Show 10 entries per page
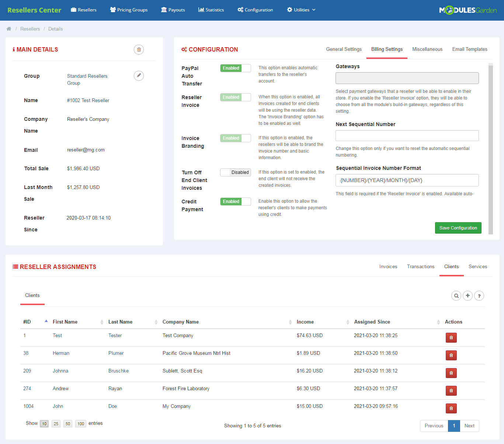The height and width of the screenshot is (444, 504). coord(44,424)
